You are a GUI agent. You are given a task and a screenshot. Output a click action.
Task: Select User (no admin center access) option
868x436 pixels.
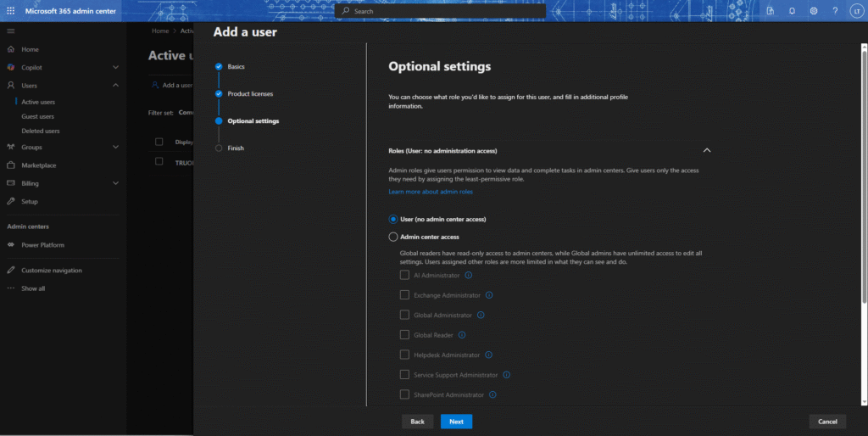point(392,219)
